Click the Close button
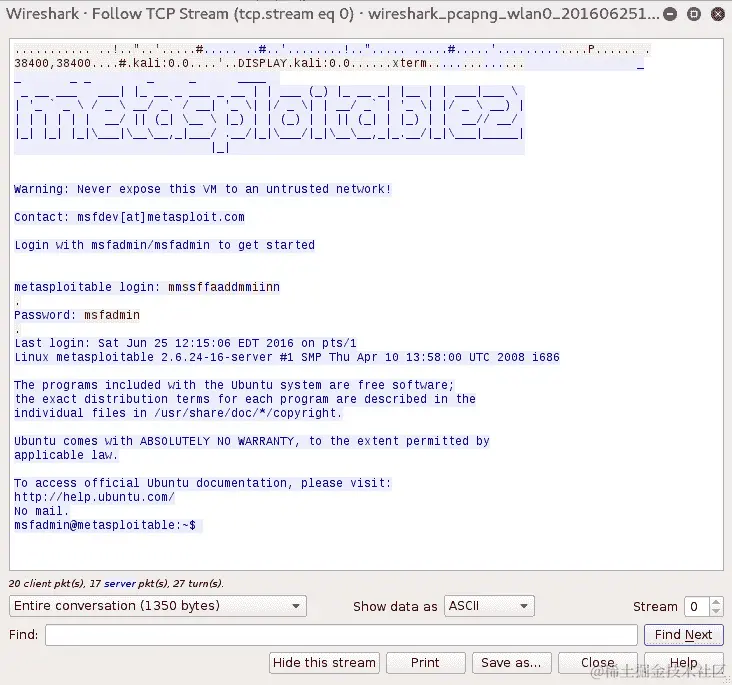This screenshot has width=732, height=685. click(598, 663)
